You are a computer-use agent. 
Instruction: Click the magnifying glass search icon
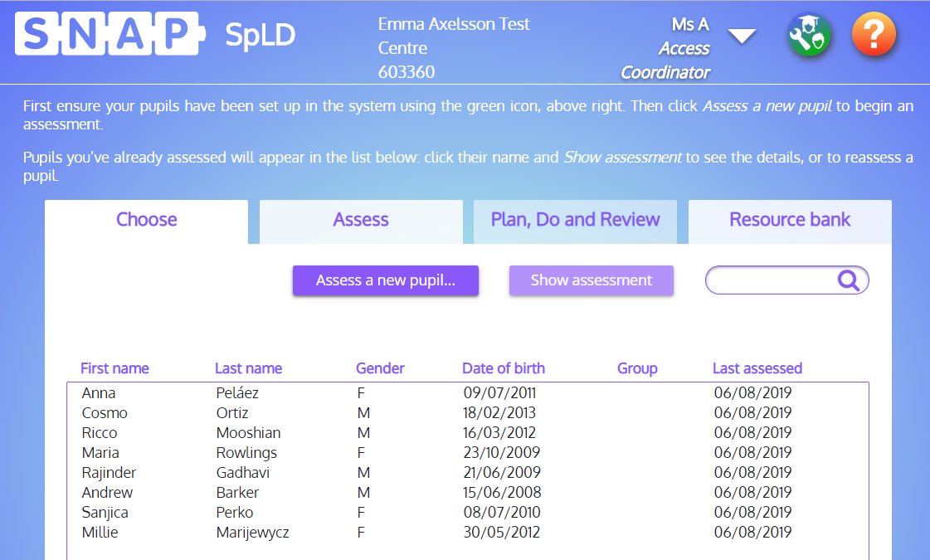(x=848, y=280)
